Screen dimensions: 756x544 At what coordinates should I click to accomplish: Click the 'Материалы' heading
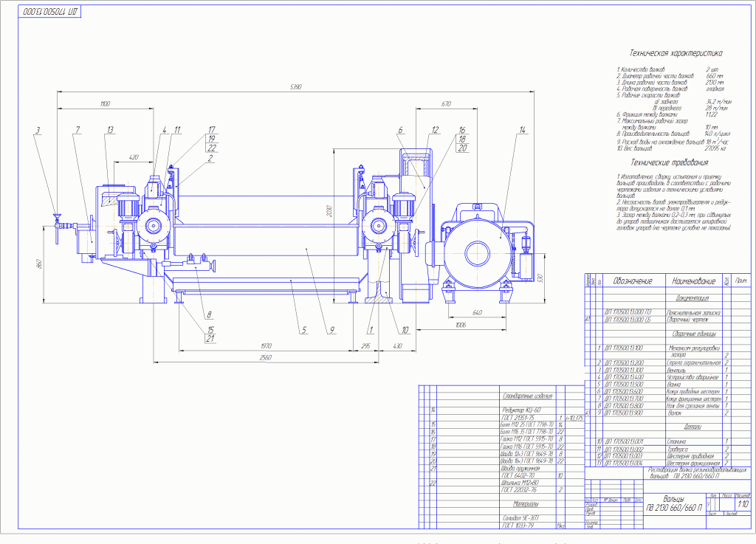[526, 503]
